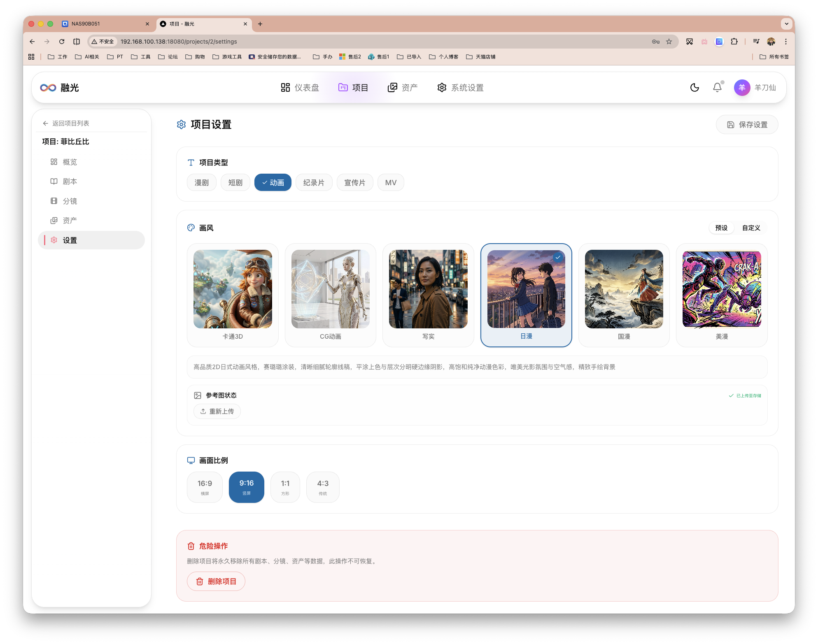Open the 天猫店铺 bookmarks folder
The image size is (818, 644).
coord(481,57)
